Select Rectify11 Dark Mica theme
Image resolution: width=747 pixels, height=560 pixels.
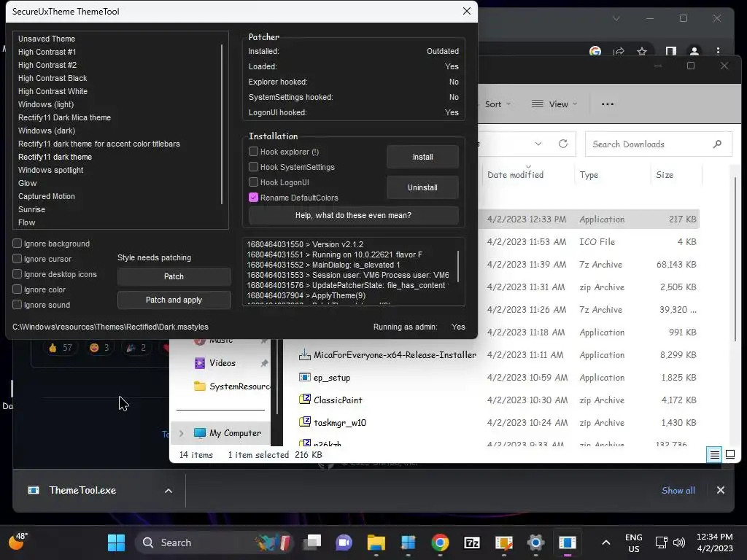[64, 117]
